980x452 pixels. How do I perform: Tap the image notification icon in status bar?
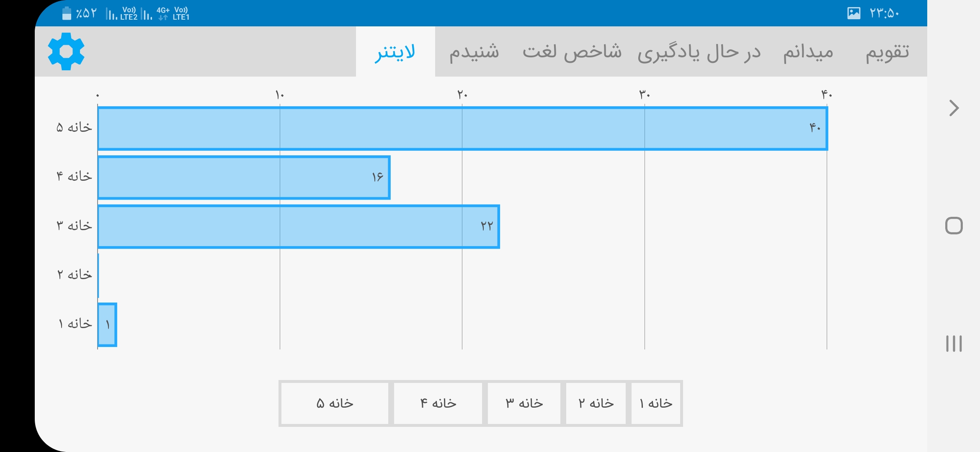coord(854,13)
